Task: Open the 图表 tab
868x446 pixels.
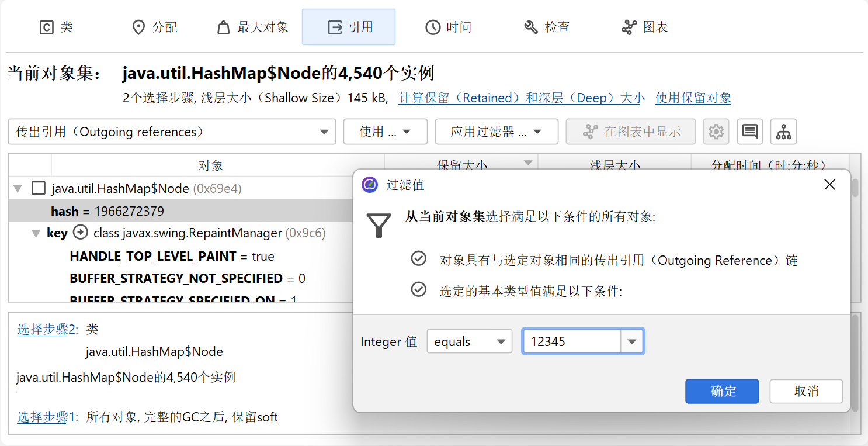Action: pos(645,27)
